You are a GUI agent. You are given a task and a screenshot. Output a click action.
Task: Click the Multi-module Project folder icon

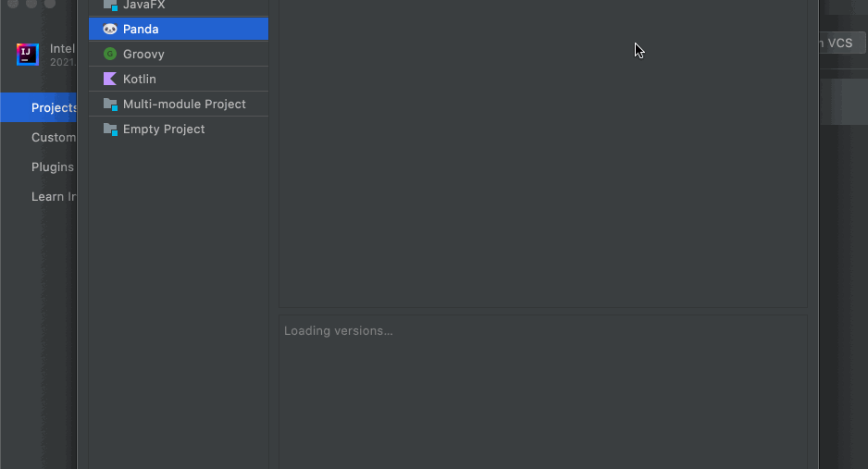[x=110, y=105]
